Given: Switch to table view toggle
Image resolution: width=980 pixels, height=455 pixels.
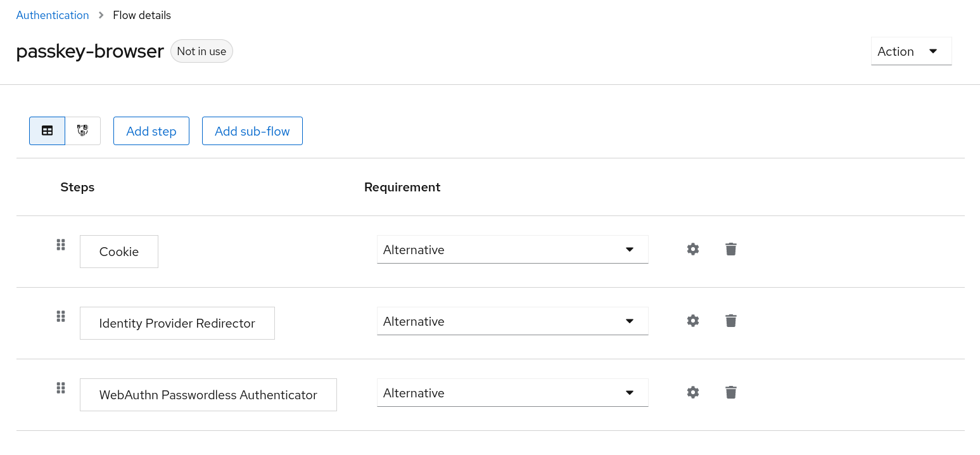Looking at the screenshot, I should pyautogui.click(x=47, y=131).
